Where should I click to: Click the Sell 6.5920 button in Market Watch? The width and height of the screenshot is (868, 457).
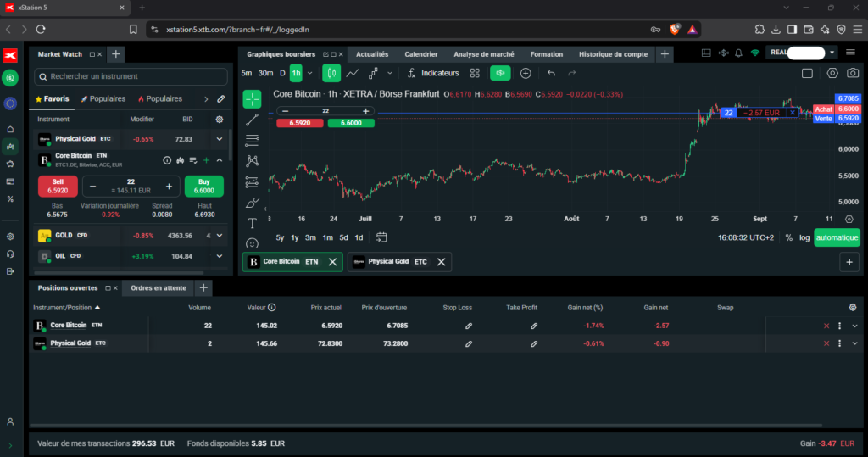(58, 187)
